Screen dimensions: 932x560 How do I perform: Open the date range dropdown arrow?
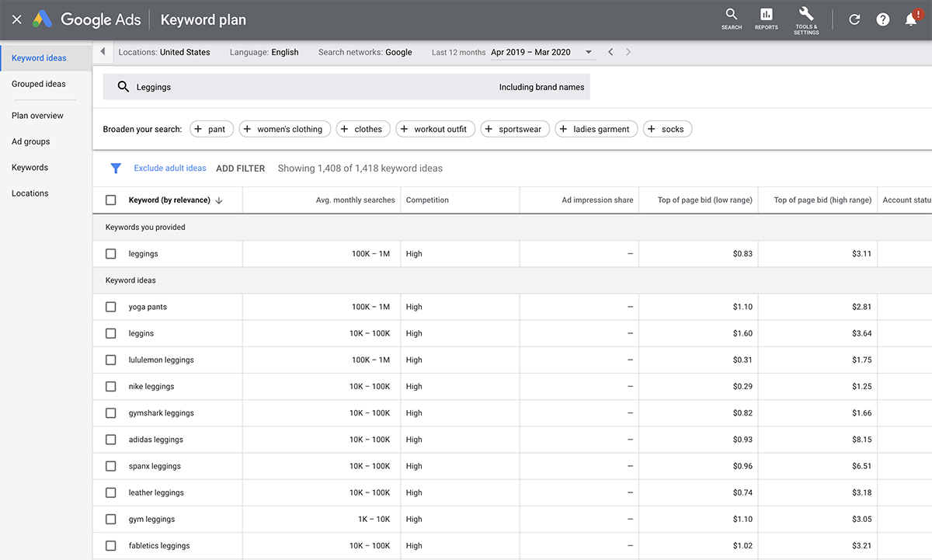point(589,52)
